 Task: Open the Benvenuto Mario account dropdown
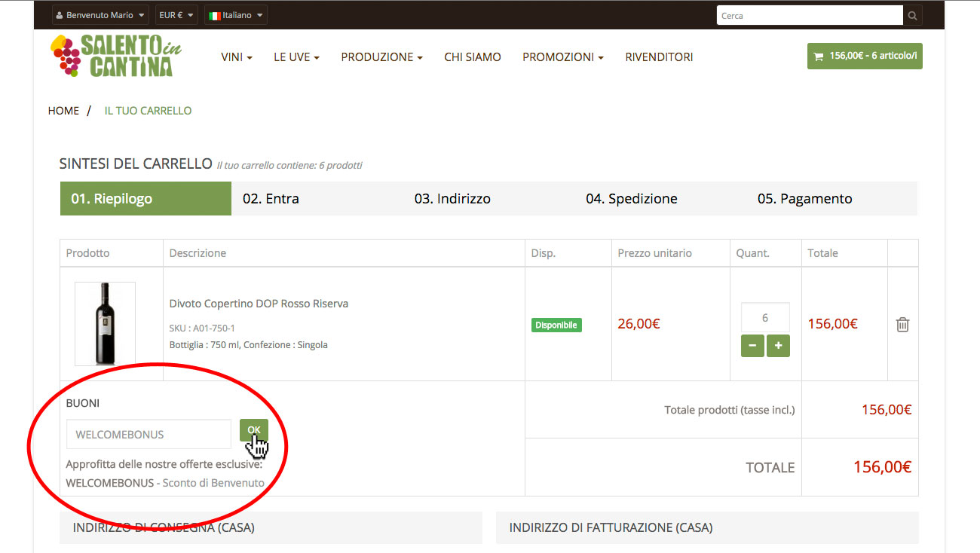pyautogui.click(x=101, y=15)
